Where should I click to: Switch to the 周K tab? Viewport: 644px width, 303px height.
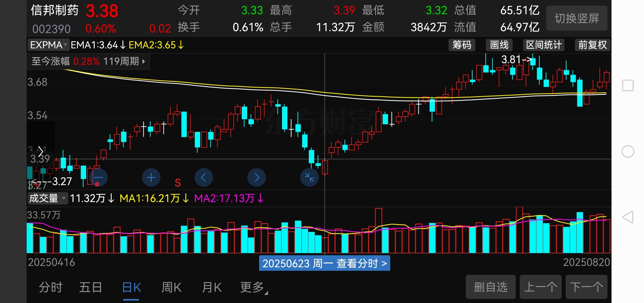[171, 287]
